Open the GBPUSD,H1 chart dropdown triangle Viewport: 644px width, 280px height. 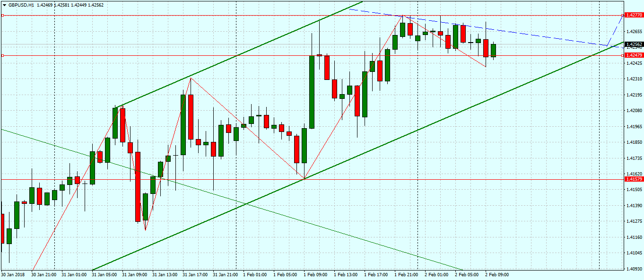[x=4, y=5]
